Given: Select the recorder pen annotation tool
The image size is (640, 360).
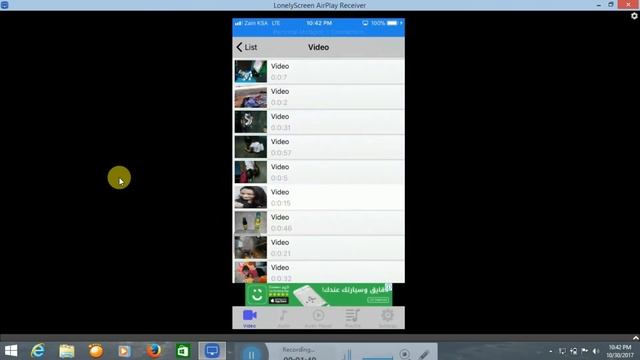Looking at the screenshot, I should pyautogui.click(x=424, y=354).
